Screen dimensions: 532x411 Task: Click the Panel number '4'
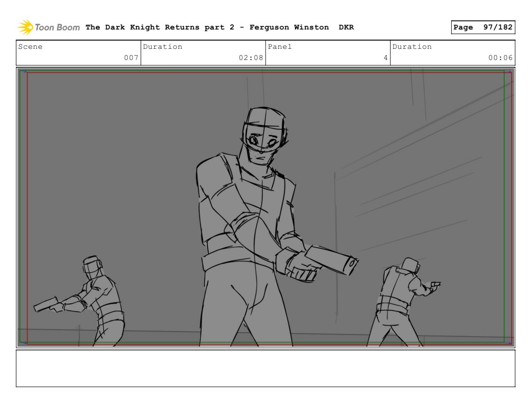pyautogui.click(x=385, y=58)
